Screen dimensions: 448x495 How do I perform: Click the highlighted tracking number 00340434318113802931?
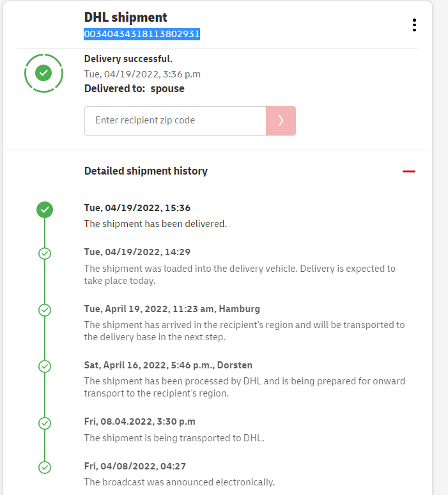coord(142,34)
